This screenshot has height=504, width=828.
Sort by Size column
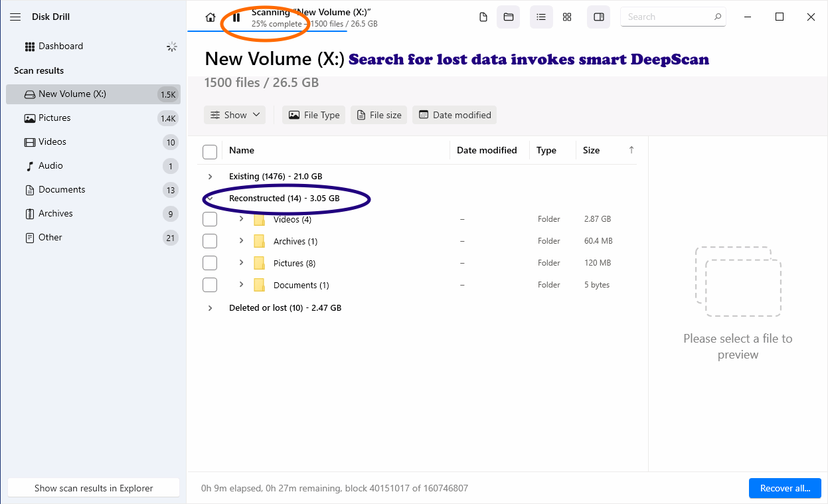pyautogui.click(x=591, y=151)
